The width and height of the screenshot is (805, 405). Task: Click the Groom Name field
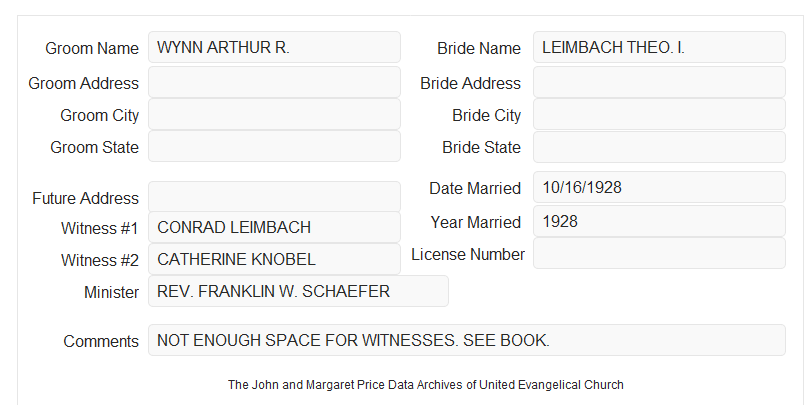(274, 47)
